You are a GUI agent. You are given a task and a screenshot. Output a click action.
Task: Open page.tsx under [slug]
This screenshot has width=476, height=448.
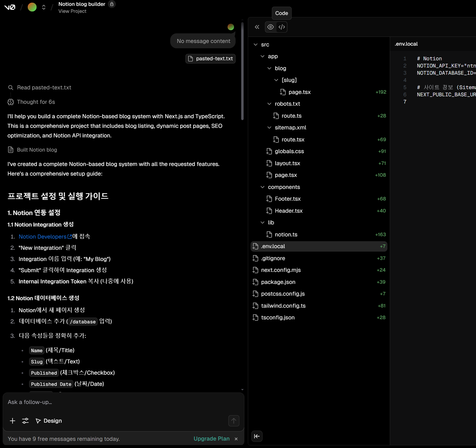(319, 92)
